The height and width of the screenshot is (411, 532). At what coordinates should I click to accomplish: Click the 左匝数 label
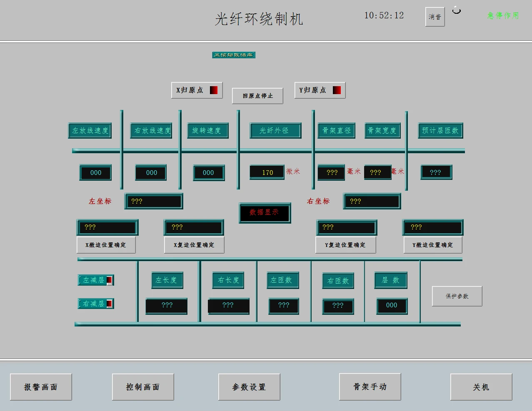click(x=282, y=280)
